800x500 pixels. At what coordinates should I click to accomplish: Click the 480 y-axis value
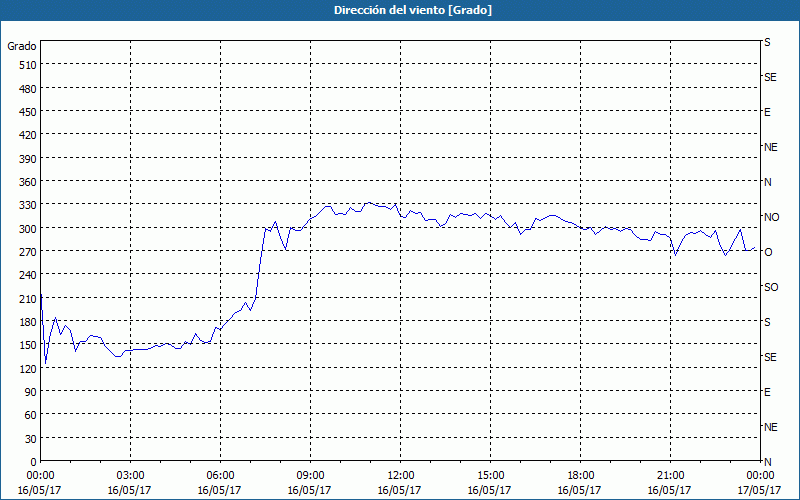point(28,89)
